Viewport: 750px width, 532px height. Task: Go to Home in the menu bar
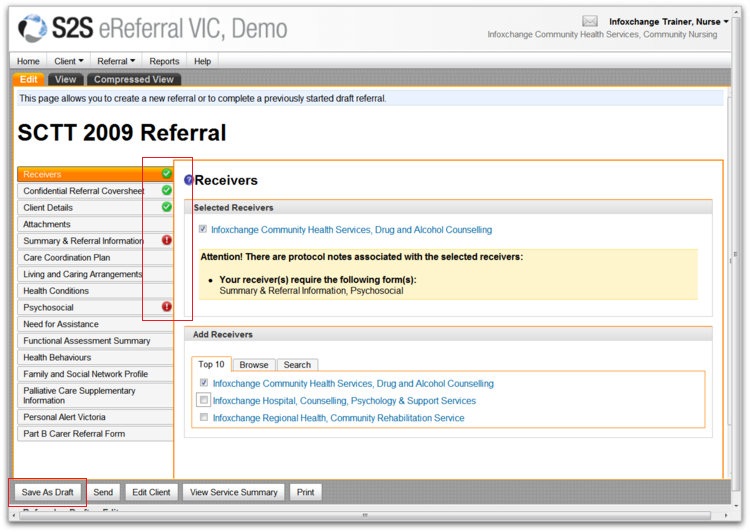tap(28, 61)
